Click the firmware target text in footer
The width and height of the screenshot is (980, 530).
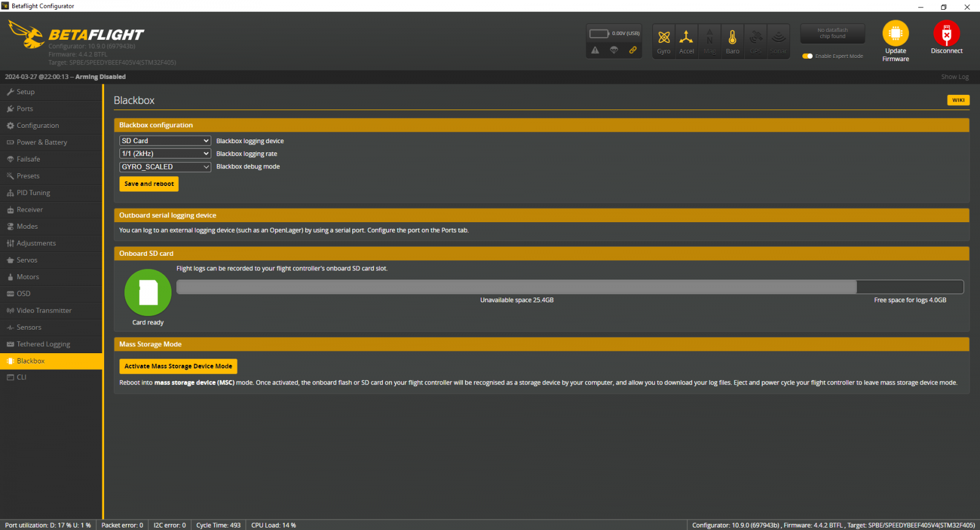[x=911, y=525]
